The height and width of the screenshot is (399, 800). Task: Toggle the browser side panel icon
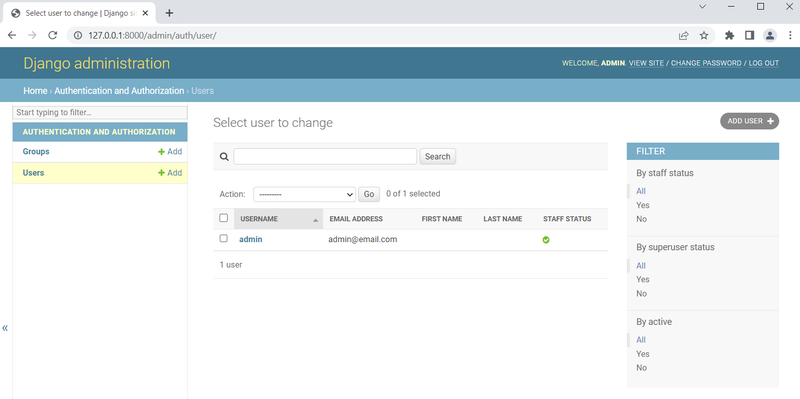[749, 35]
